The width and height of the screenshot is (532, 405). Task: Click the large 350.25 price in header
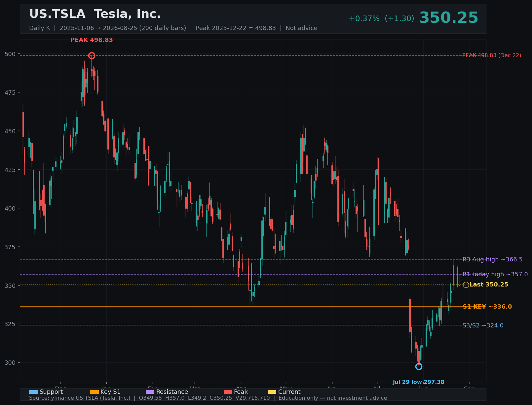[x=449, y=18]
